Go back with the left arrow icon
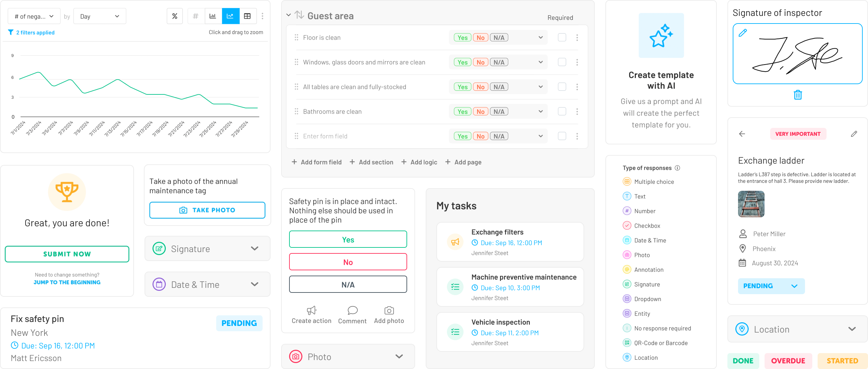This screenshot has height=369, width=868. [742, 134]
